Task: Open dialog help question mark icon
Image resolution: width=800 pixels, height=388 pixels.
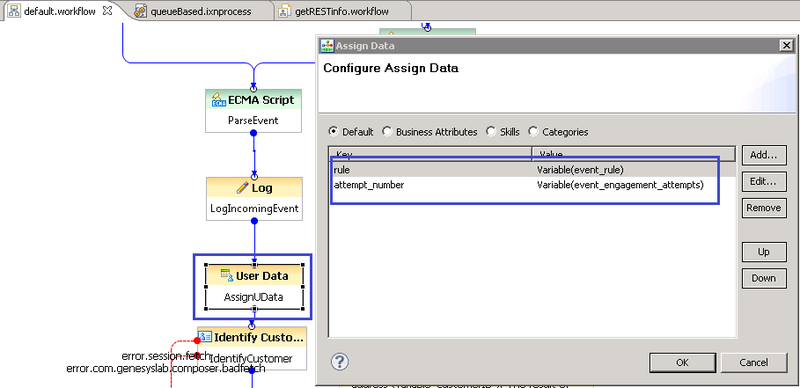Action: (x=339, y=362)
